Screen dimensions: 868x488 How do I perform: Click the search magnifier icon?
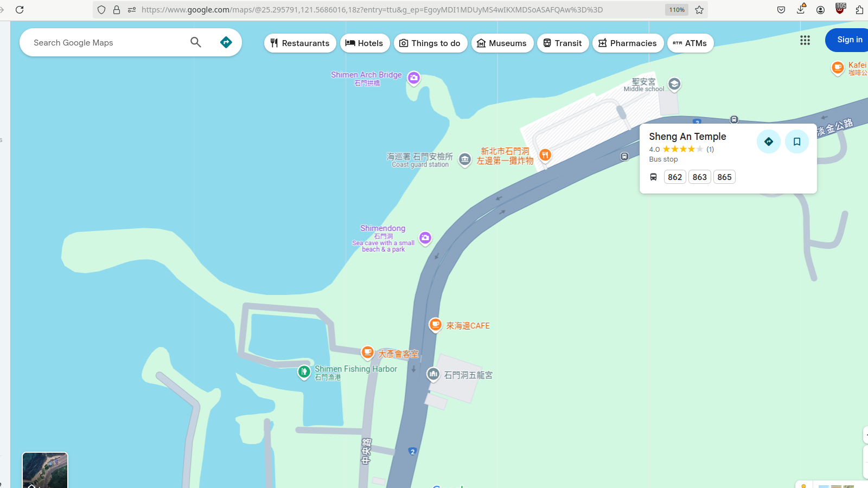click(x=196, y=42)
